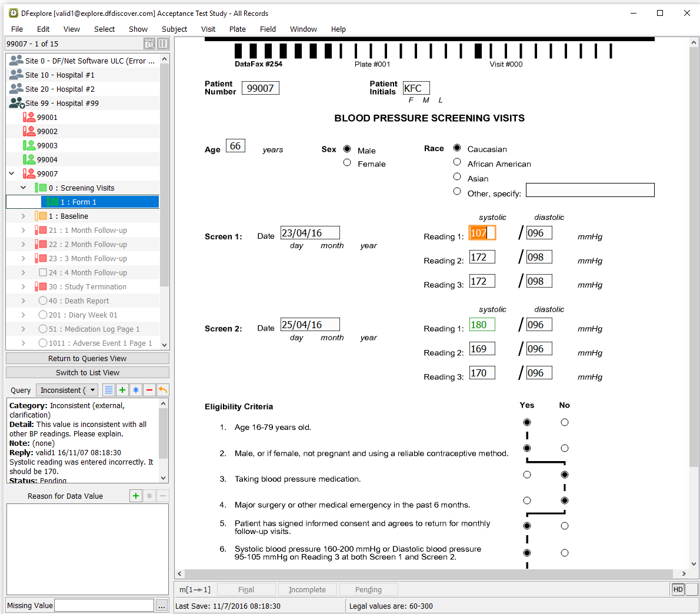Click Return to Queries View button
Image resolution: width=700 pixels, height=614 pixels.
click(x=87, y=358)
